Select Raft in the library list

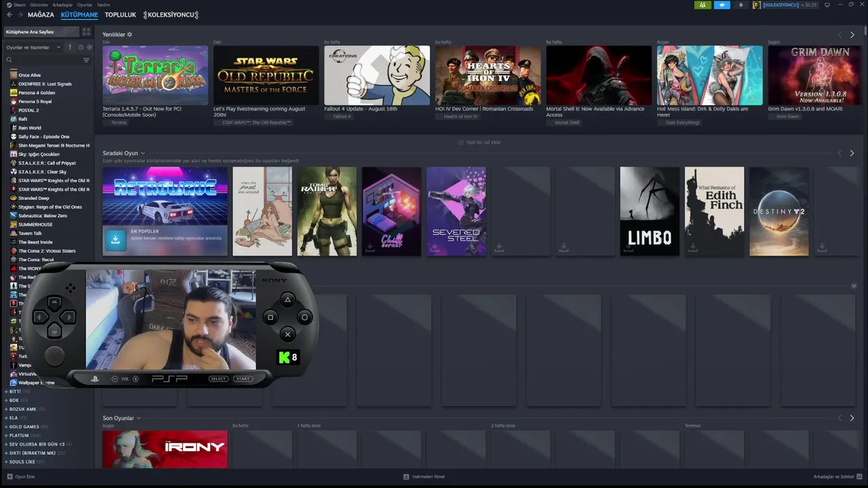[23, 119]
